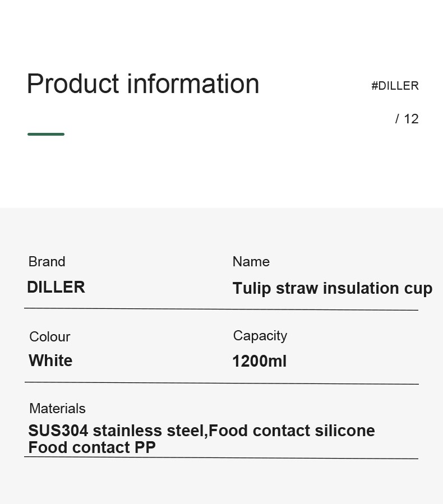Click the divider line below Brand row
Image resolution: width=443 pixels, height=504 pixels.
221,309
